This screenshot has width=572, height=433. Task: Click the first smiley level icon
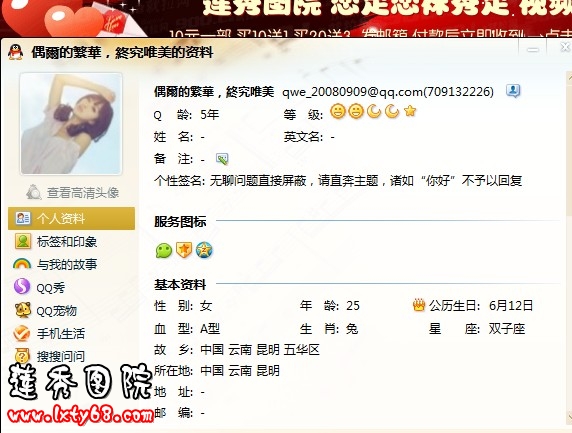coord(338,111)
